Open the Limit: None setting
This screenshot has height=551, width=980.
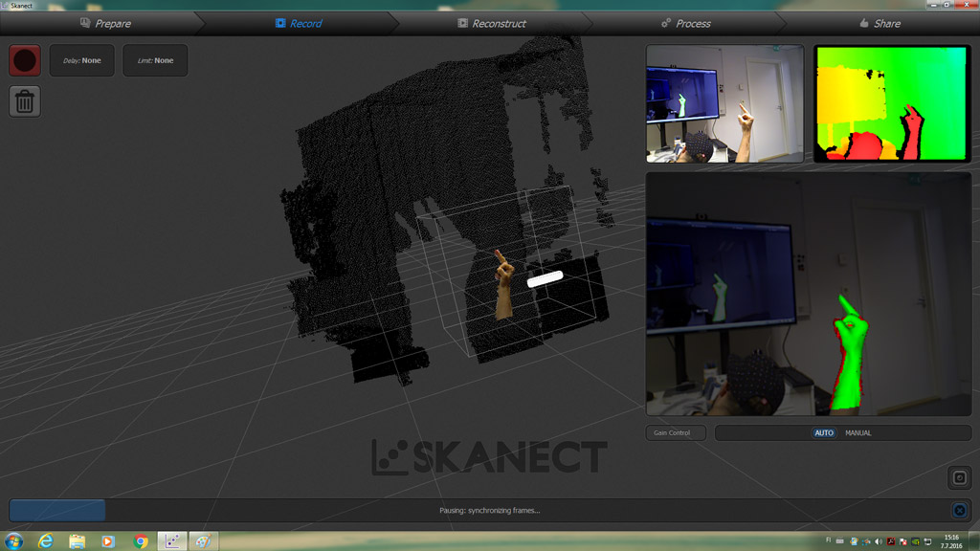pyautogui.click(x=155, y=60)
